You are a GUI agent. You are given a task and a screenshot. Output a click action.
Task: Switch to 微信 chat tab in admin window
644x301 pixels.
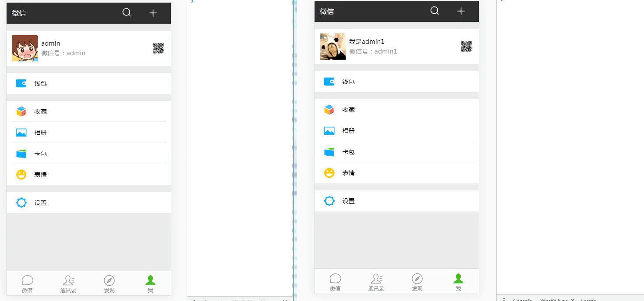pos(27,283)
